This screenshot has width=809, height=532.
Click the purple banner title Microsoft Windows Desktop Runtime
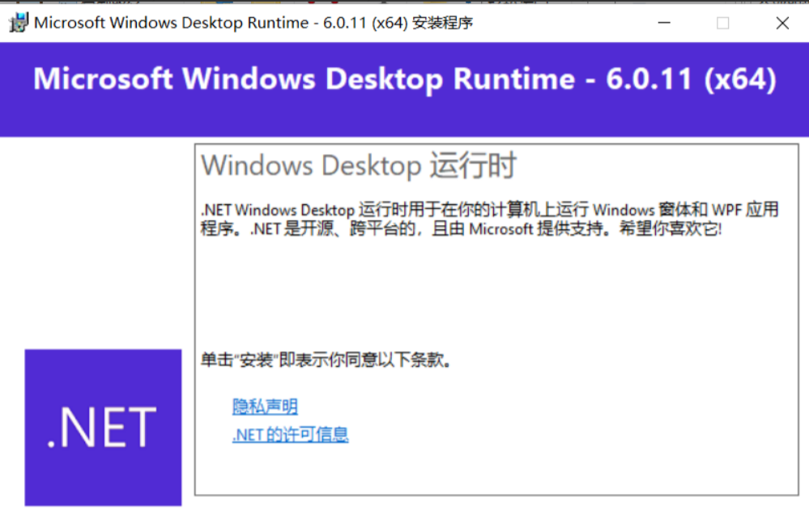[x=405, y=79]
